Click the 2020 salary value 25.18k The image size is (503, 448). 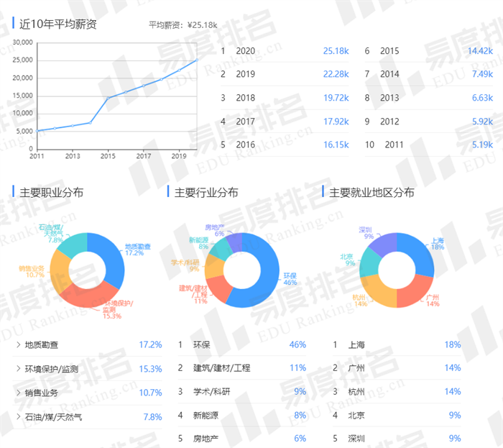tap(336, 51)
